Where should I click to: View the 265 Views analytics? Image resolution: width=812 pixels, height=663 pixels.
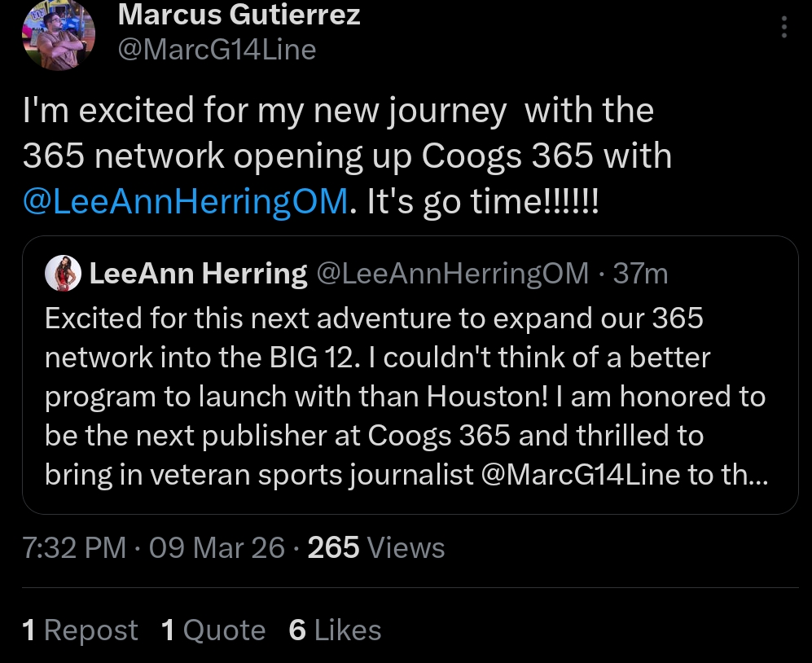click(376, 547)
